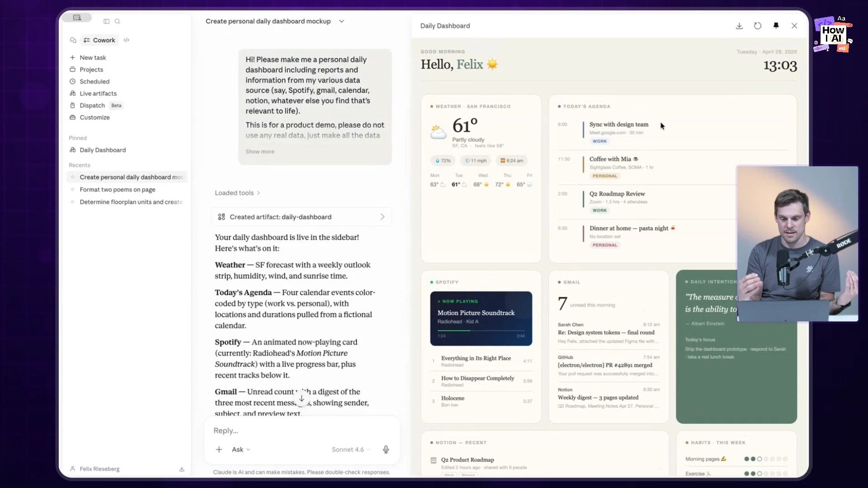Expand the Loaded tools section

[237, 193]
